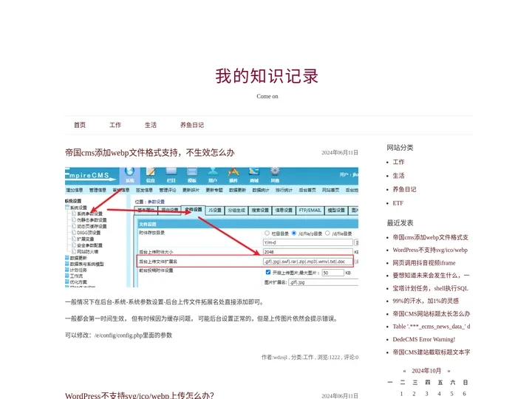This screenshot has width=532, height=399.
Task: Go to 首页 in the navigation menu
Action: (80, 125)
